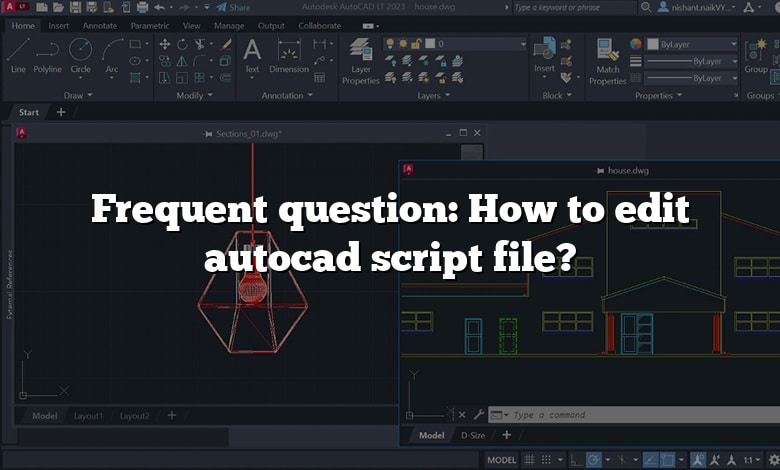The height and width of the screenshot is (470, 780).
Task: Open the Annotate ribbon tab
Action: point(100,25)
